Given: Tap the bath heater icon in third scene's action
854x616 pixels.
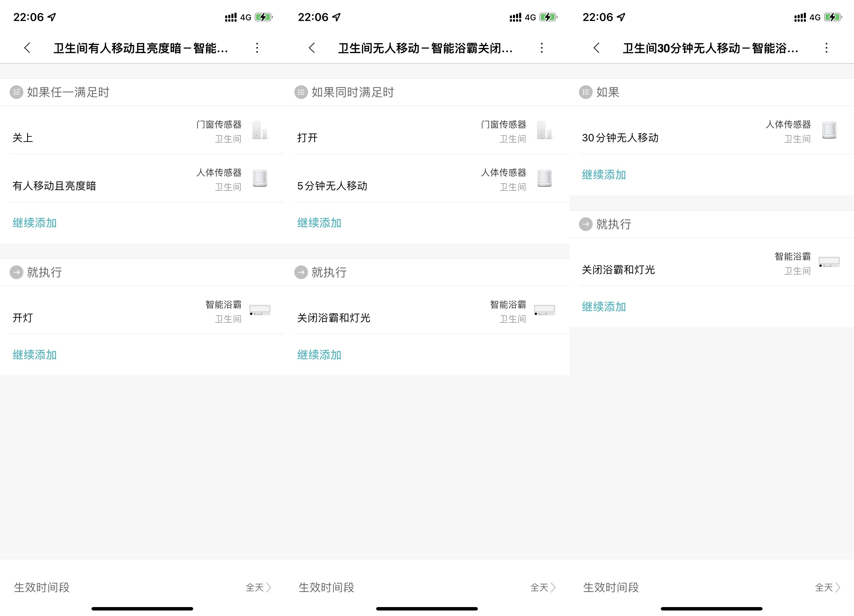Looking at the screenshot, I should (x=829, y=262).
